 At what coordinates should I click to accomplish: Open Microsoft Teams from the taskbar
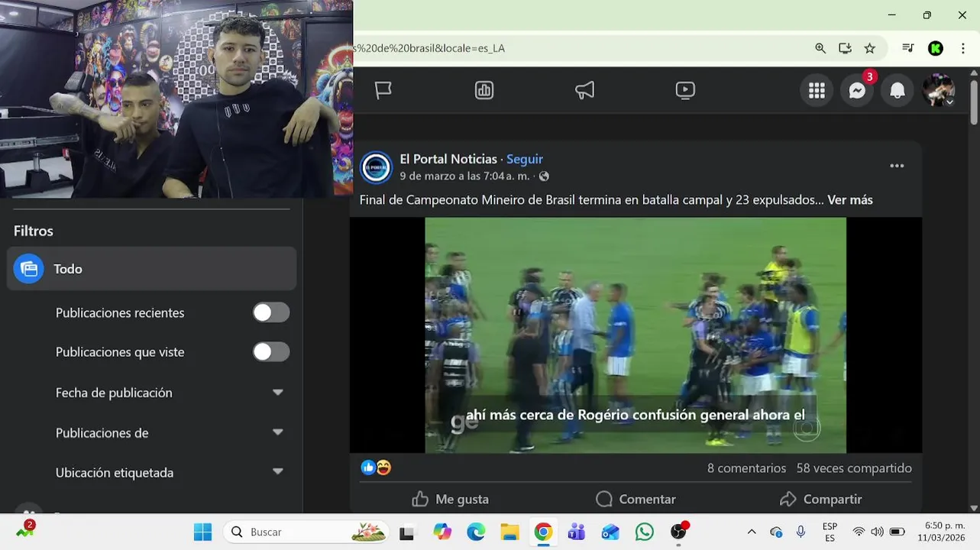point(577,532)
